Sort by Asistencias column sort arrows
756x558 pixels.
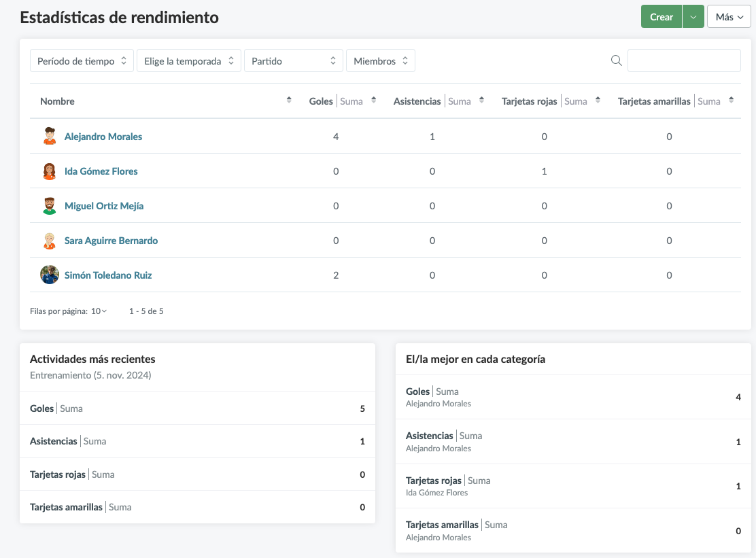(x=481, y=101)
